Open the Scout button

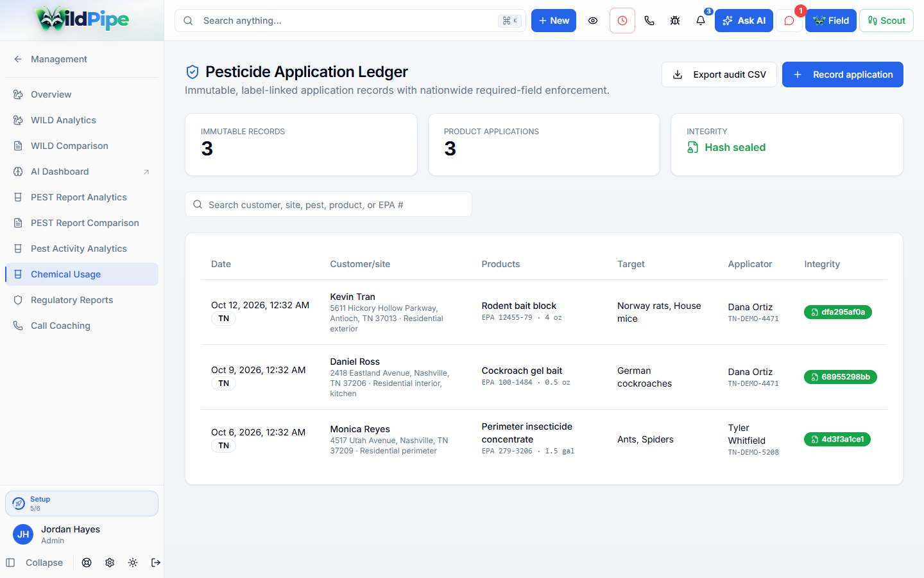[x=886, y=21]
